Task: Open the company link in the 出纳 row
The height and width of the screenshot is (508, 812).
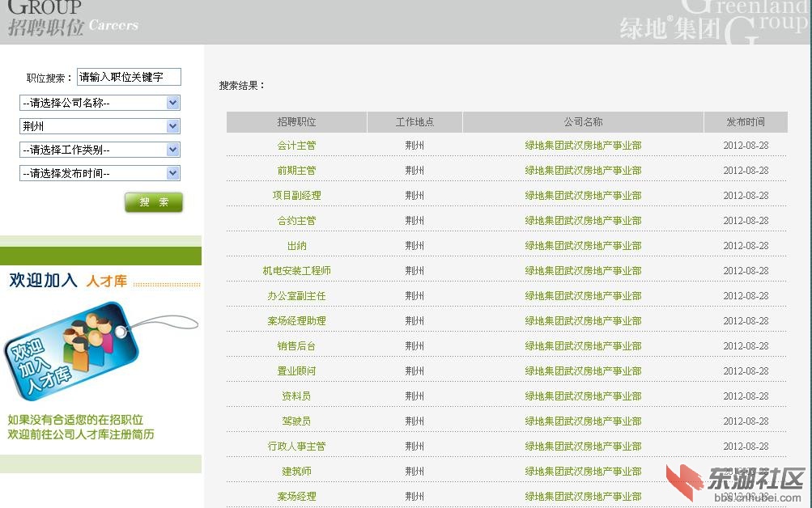Action: [x=583, y=246]
